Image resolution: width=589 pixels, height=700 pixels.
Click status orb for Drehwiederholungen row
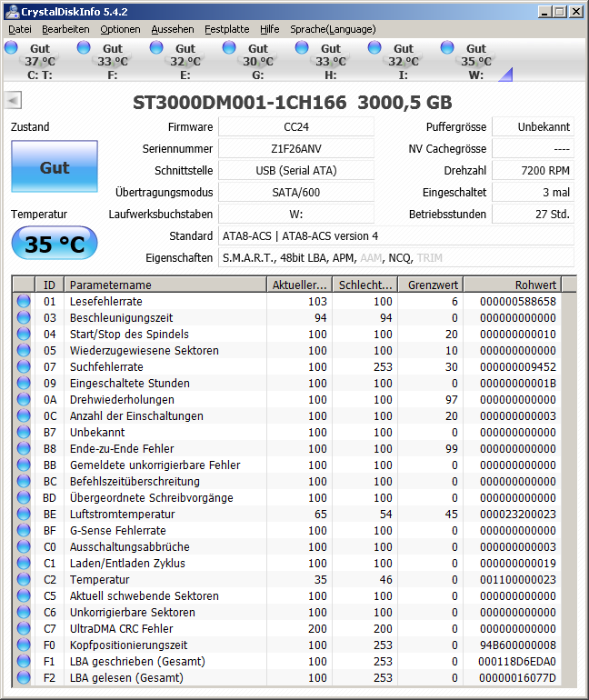(x=24, y=400)
